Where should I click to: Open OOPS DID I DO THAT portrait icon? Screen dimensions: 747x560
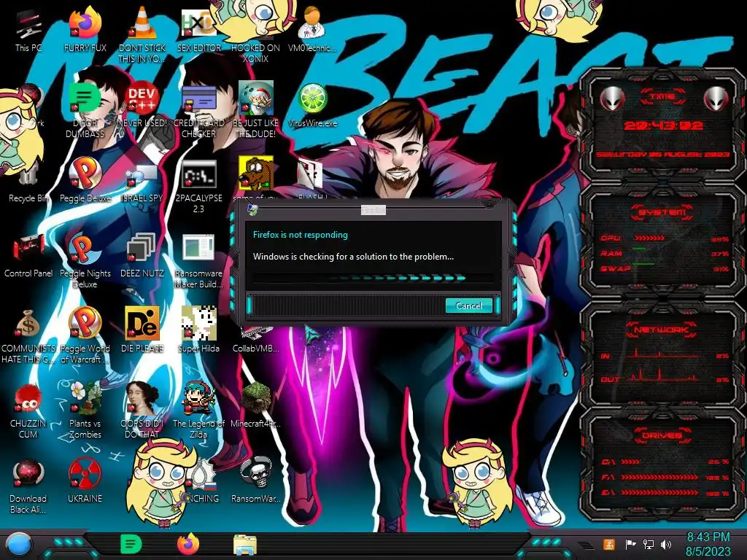tap(142, 411)
